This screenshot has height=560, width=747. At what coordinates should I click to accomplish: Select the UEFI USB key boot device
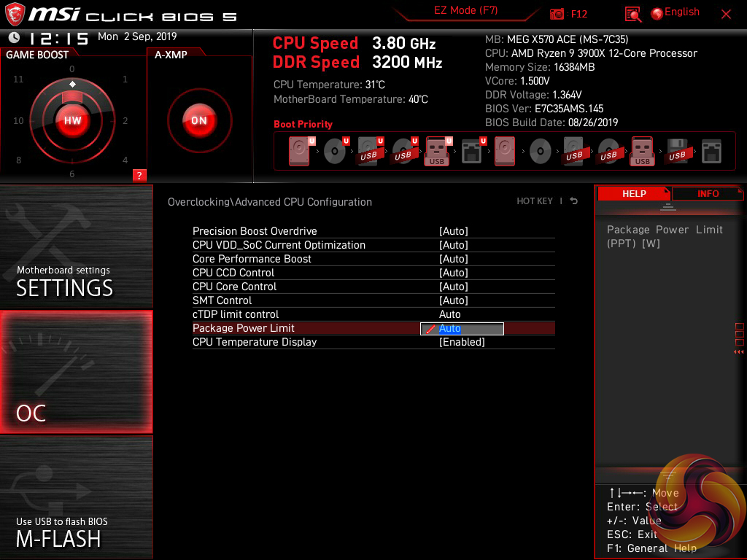pyautogui.click(x=438, y=151)
